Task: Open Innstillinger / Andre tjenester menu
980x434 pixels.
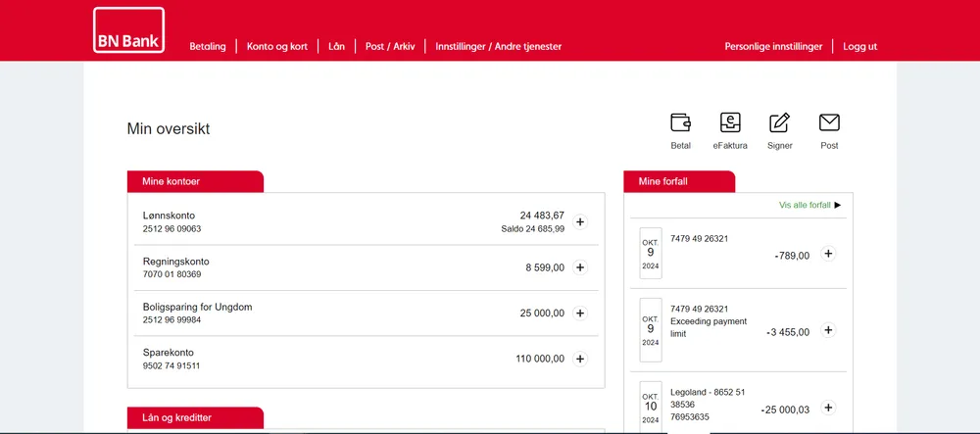Action: click(498, 46)
